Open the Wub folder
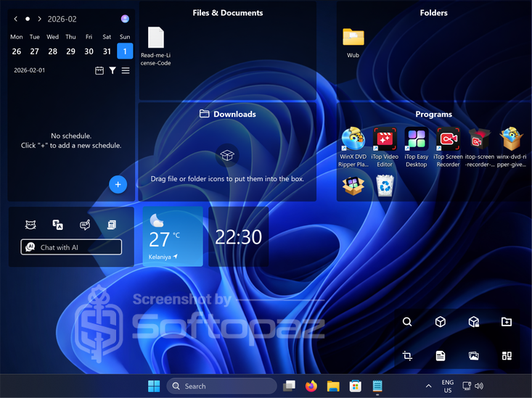Viewport: 532px width, 398px height. coord(353,42)
